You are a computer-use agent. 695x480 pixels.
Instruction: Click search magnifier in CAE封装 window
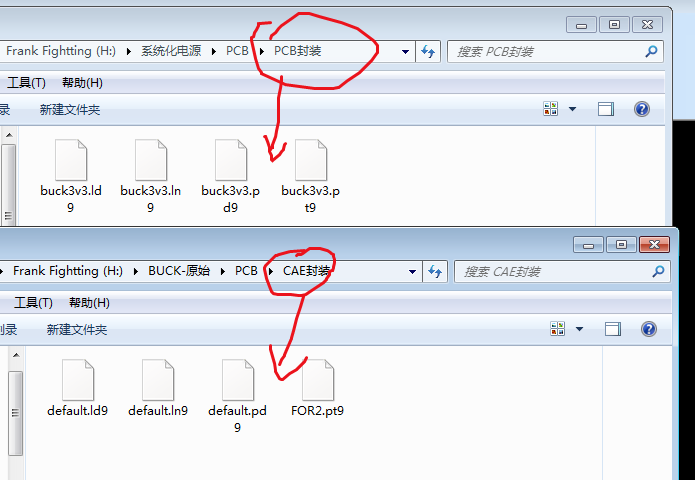coord(658,271)
